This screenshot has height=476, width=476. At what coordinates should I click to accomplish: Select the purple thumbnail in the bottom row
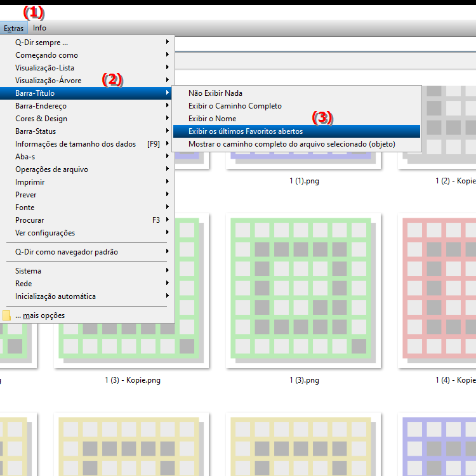pyautogui.click(x=437, y=444)
